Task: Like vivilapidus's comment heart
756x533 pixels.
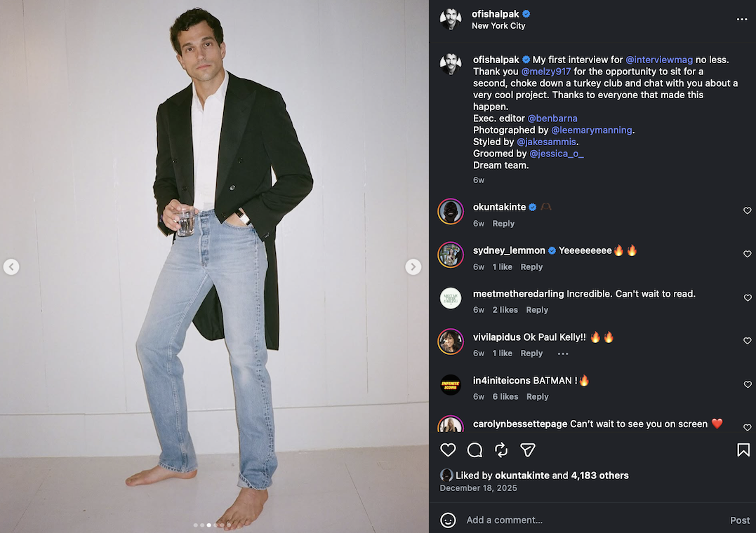Action: (747, 341)
